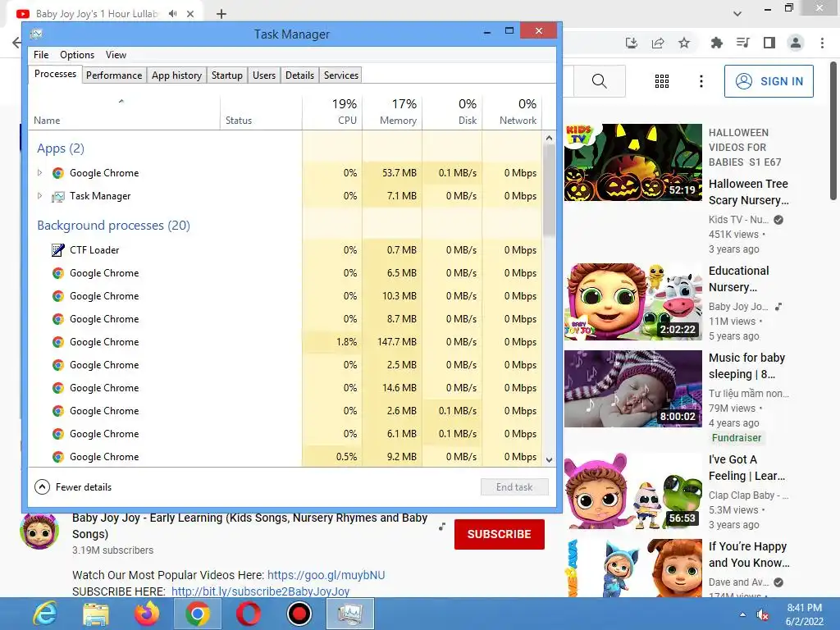Open a new Chrome tab with plus icon
The width and height of the screenshot is (840, 630).
[x=221, y=14]
